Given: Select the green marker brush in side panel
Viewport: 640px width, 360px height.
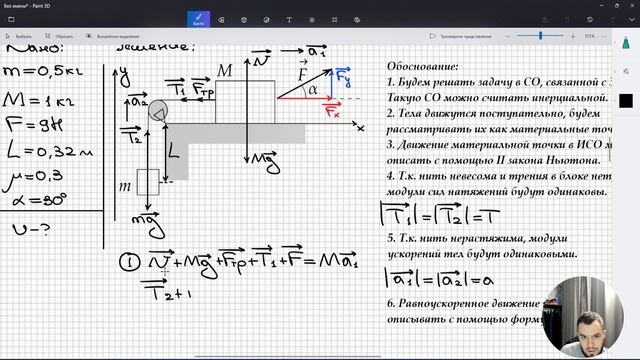Looking at the screenshot, I should [x=626, y=43].
